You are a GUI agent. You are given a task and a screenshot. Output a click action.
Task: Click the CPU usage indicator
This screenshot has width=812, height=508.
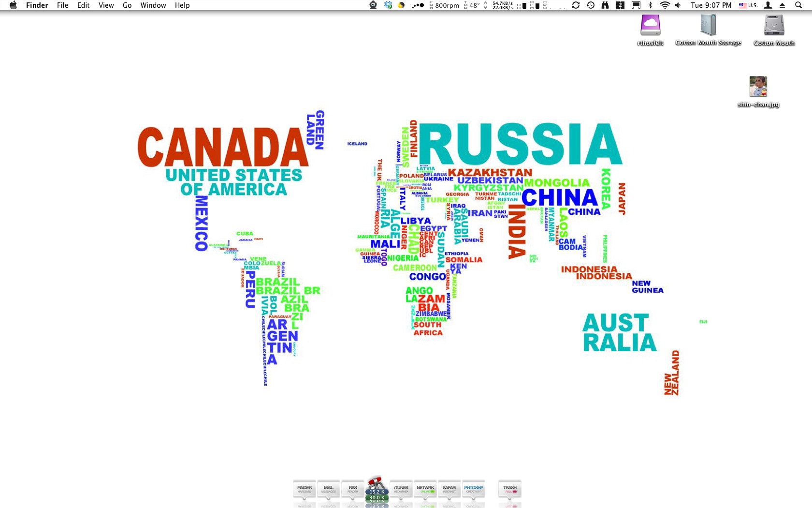[554, 5]
